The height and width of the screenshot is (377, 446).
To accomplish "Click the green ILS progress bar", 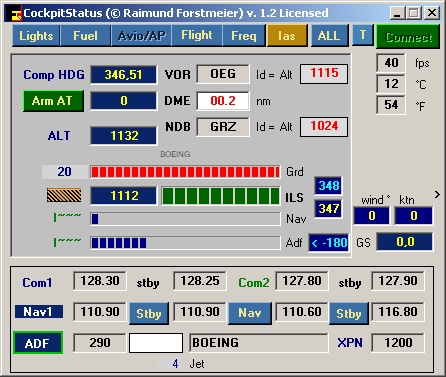I will click(x=221, y=196).
